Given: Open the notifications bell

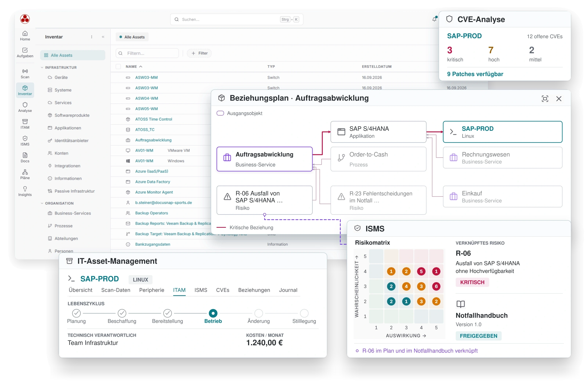Looking at the screenshot, I should pos(434,19).
